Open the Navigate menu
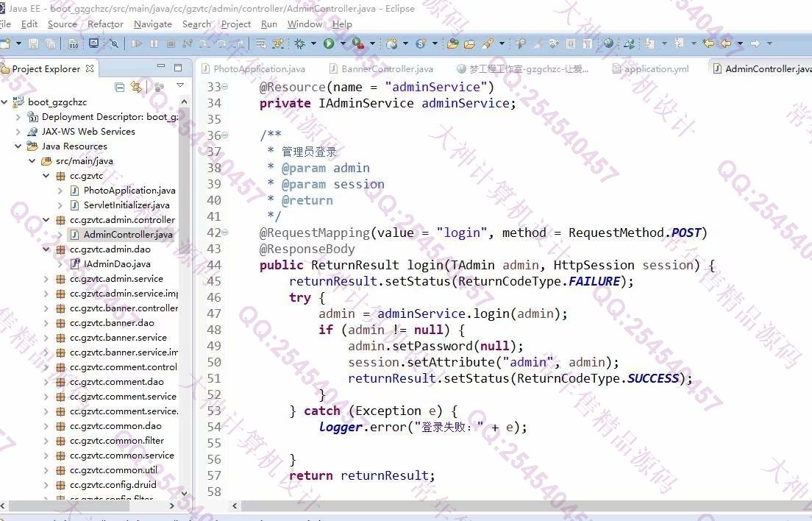The width and height of the screenshot is (812, 521). 153,24
